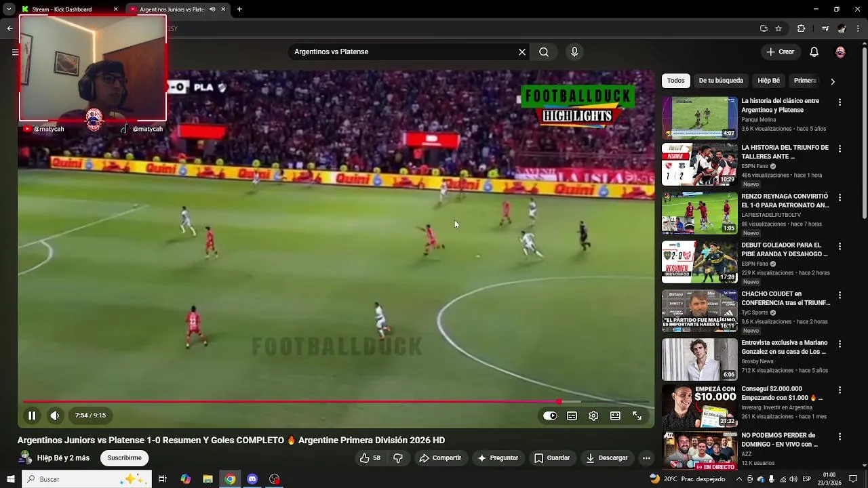Open options for Debut goleador video
Image resolution: width=868 pixels, height=488 pixels.
coord(840,246)
